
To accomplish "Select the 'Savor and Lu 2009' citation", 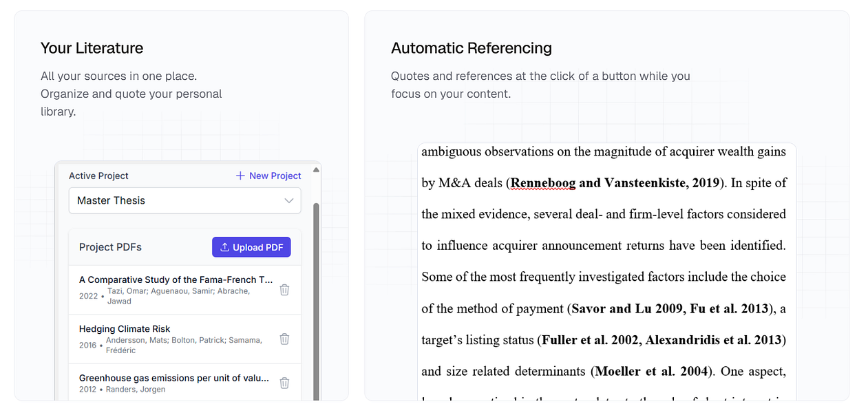I will (626, 308).
